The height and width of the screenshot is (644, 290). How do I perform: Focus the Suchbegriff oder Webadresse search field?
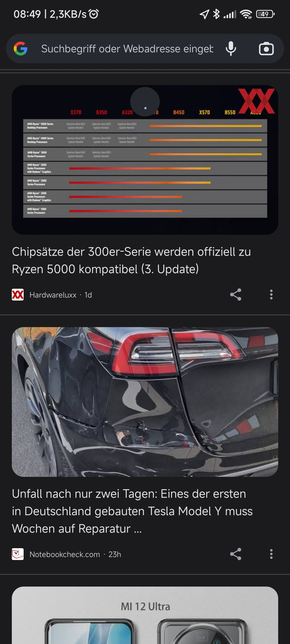pyautogui.click(x=127, y=49)
